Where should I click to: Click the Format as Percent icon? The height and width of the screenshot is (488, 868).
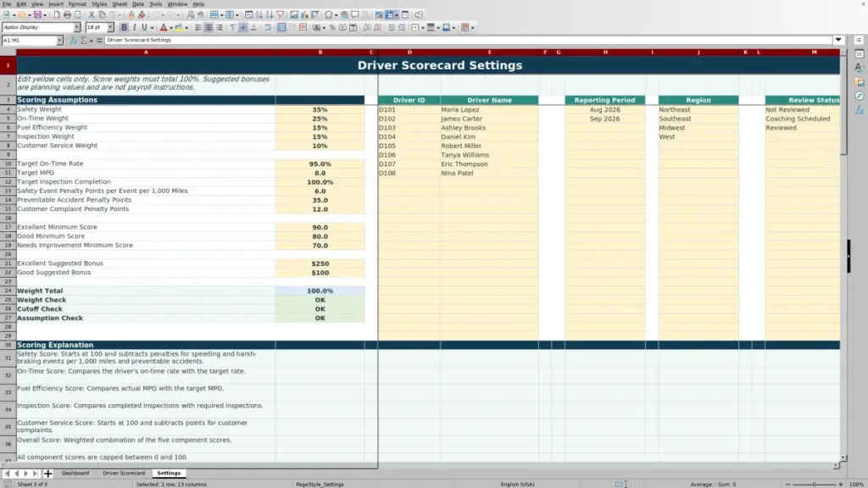pos(332,27)
